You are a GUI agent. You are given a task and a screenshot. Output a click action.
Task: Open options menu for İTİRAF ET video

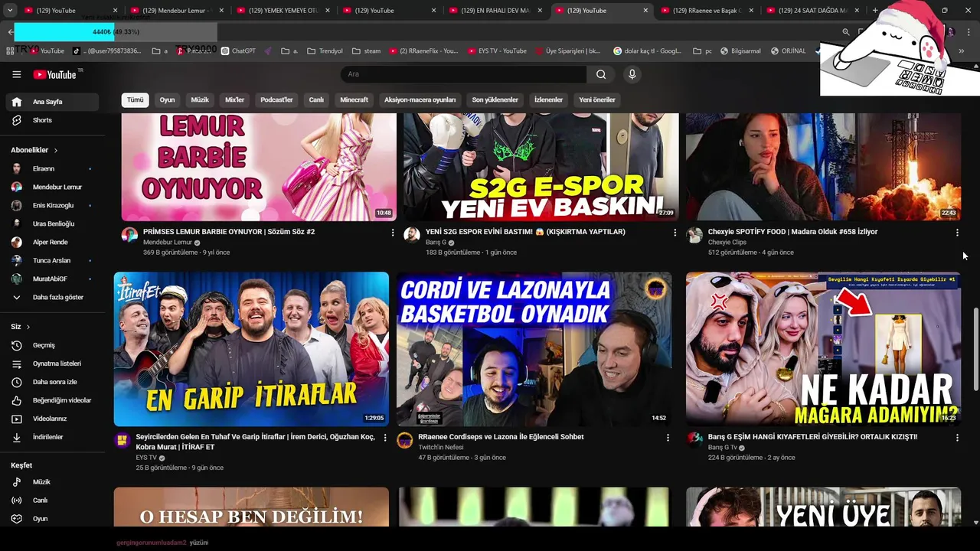pos(385,437)
